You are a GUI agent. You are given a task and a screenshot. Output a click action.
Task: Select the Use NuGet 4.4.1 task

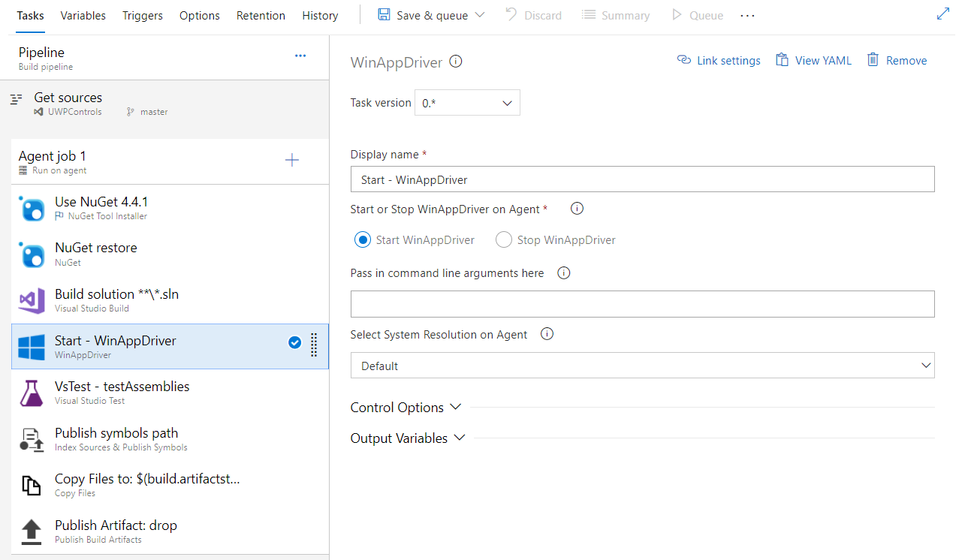tap(170, 208)
